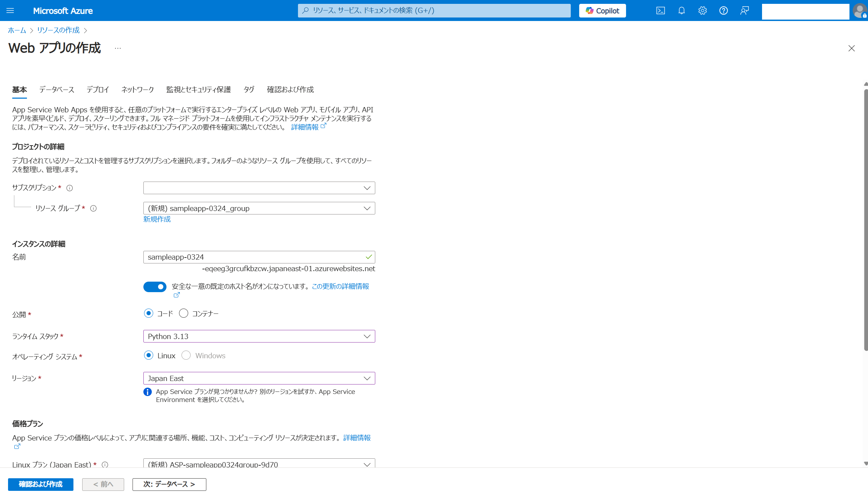Open the サブスクリプション dropdown
868x494 pixels.
[259, 188]
